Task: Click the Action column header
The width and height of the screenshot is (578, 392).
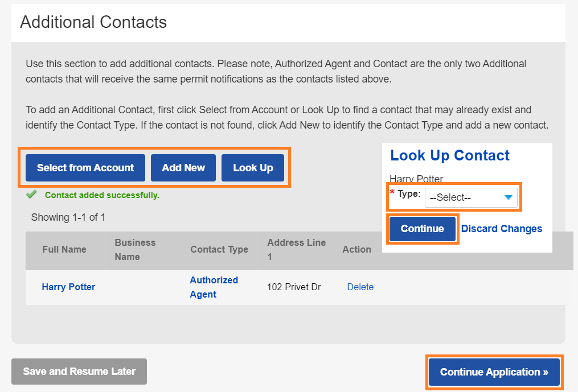Action: 356,250
